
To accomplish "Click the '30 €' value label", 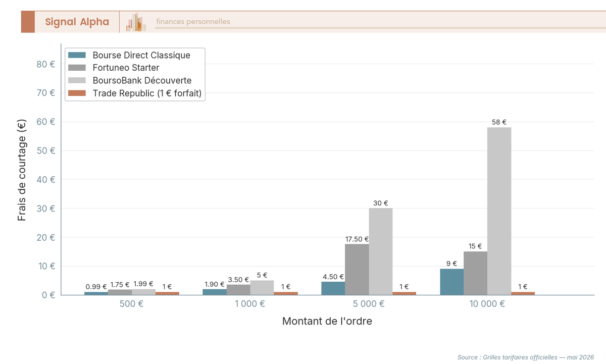I will coord(381,203).
